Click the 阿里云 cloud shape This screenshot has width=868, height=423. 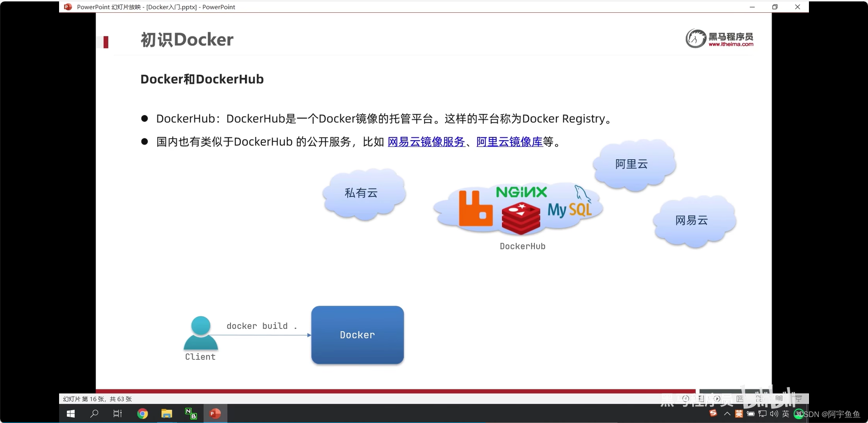pyautogui.click(x=634, y=165)
